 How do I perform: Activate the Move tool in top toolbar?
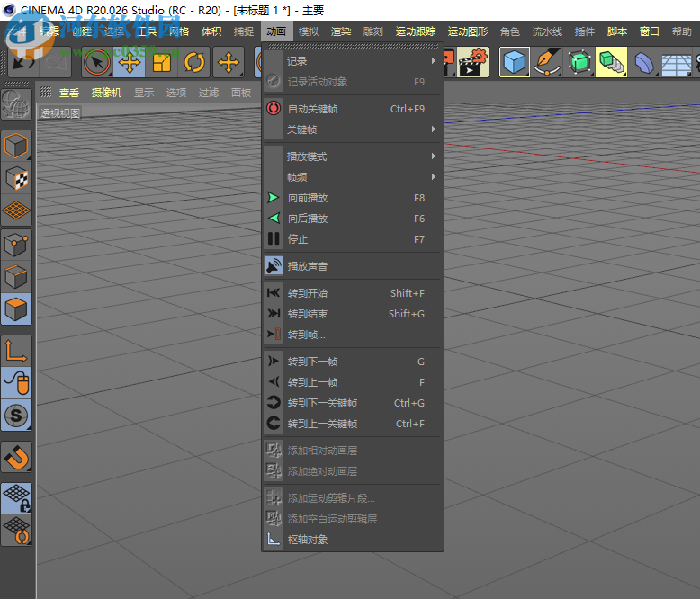coord(130,62)
